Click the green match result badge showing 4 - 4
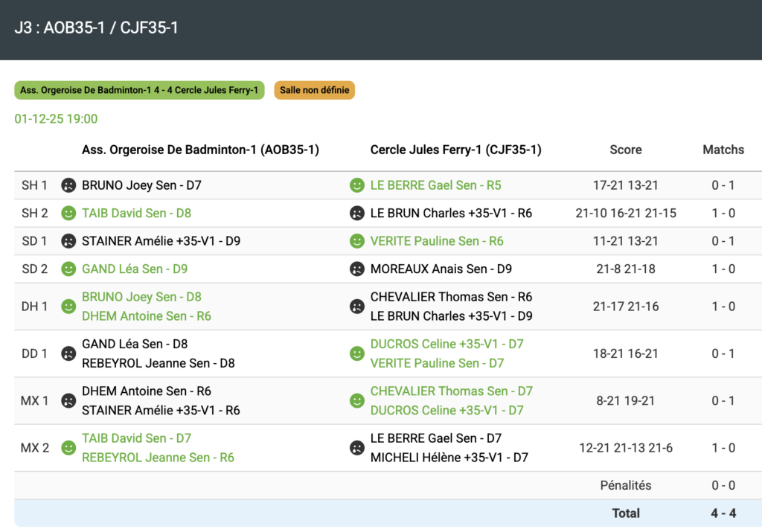 pos(139,90)
